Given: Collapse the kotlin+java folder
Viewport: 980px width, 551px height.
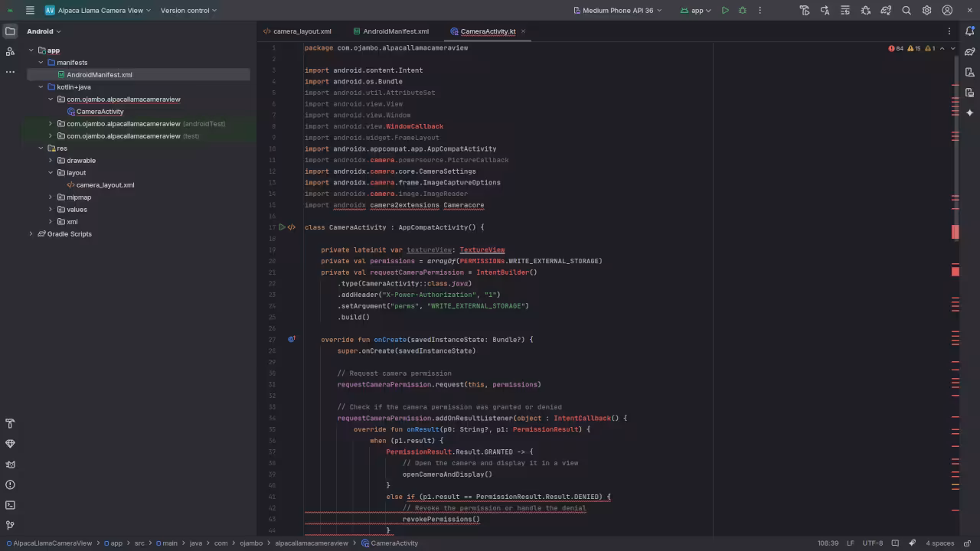Looking at the screenshot, I should (x=41, y=87).
